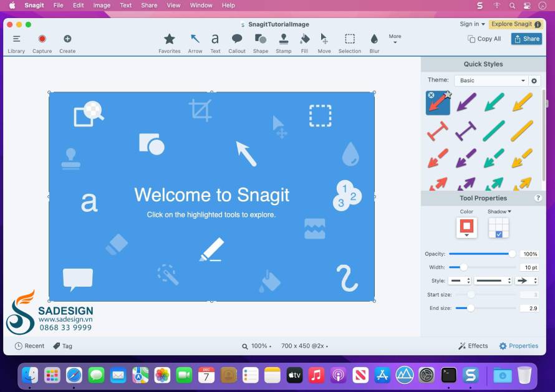The image size is (555, 392).
Task: Open Tool Properties help question mark
Action: [538, 198]
